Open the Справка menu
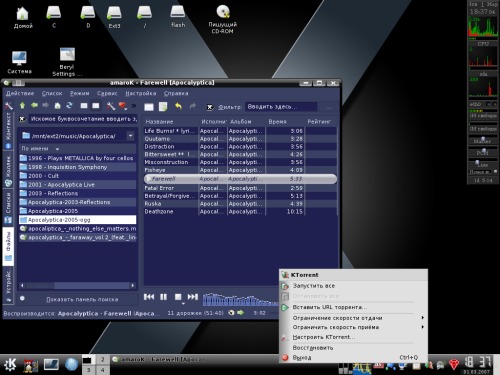 point(176,93)
